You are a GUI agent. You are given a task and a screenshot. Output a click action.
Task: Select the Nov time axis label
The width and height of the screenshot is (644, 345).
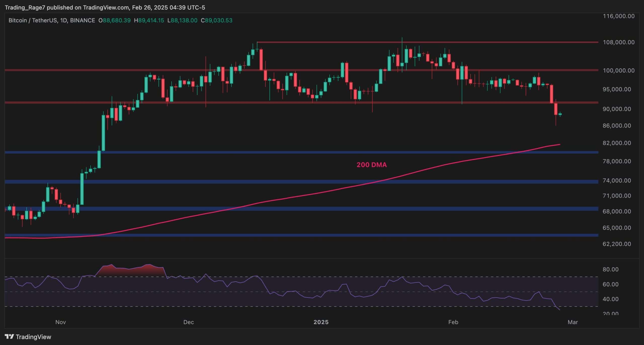[x=61, y=322]
